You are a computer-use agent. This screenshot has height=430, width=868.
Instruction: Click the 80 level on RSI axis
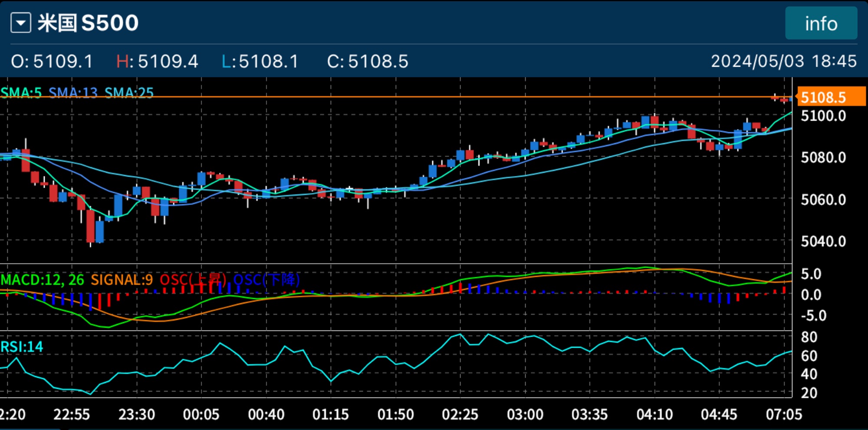[x=809, y=337]
